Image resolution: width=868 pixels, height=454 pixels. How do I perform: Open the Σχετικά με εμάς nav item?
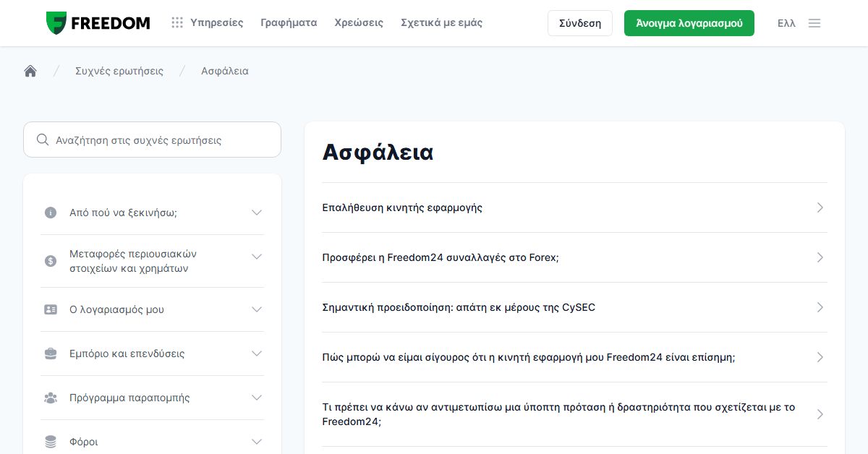point(441,23)
